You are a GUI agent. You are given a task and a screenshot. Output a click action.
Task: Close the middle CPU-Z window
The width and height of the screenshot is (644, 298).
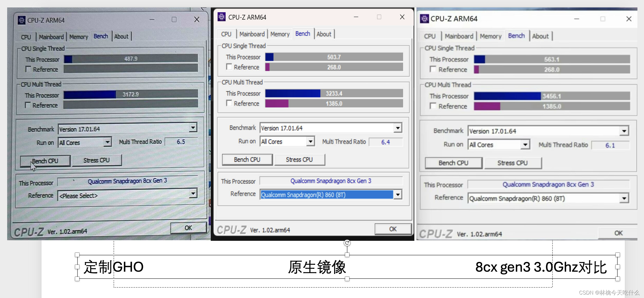(402, 17)
